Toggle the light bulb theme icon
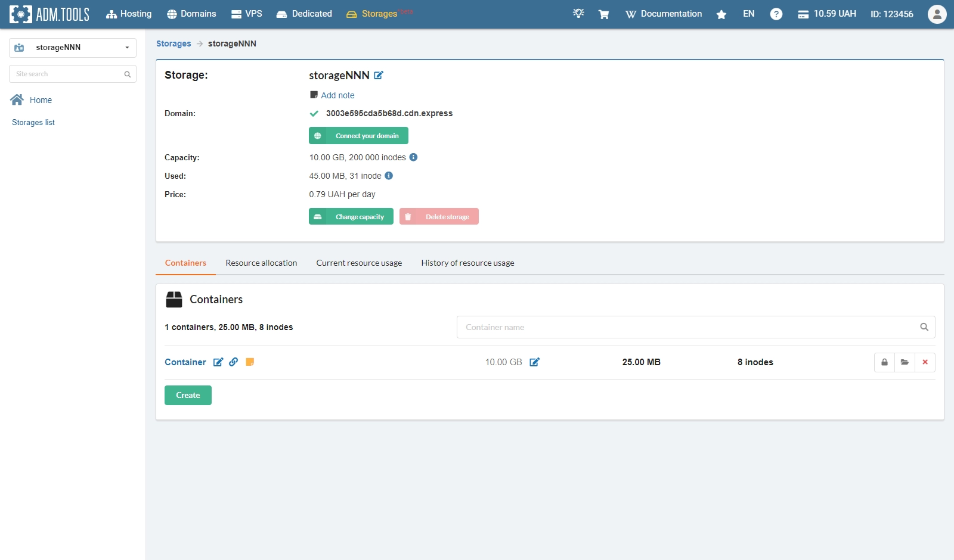The image size is (954, 560). click(x=578, y=14)
